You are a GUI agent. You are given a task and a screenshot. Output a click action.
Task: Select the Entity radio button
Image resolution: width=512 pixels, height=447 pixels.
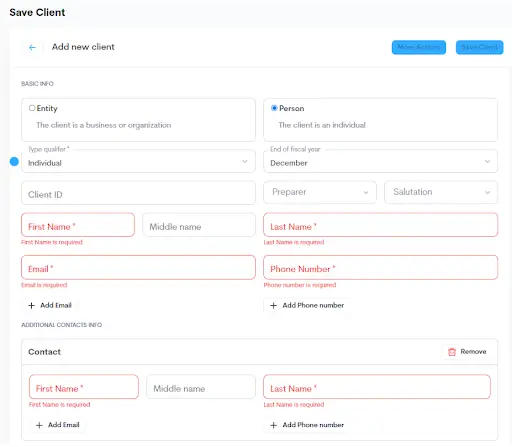pyautogui.click(x=32, y=108)
